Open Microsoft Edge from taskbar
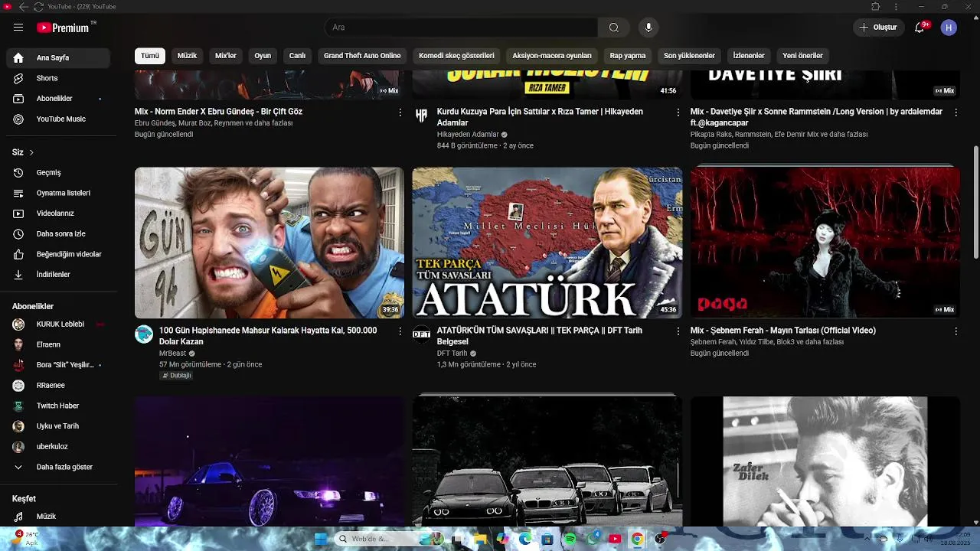This screenshot has height=551, width=980. tap(524, 539)
